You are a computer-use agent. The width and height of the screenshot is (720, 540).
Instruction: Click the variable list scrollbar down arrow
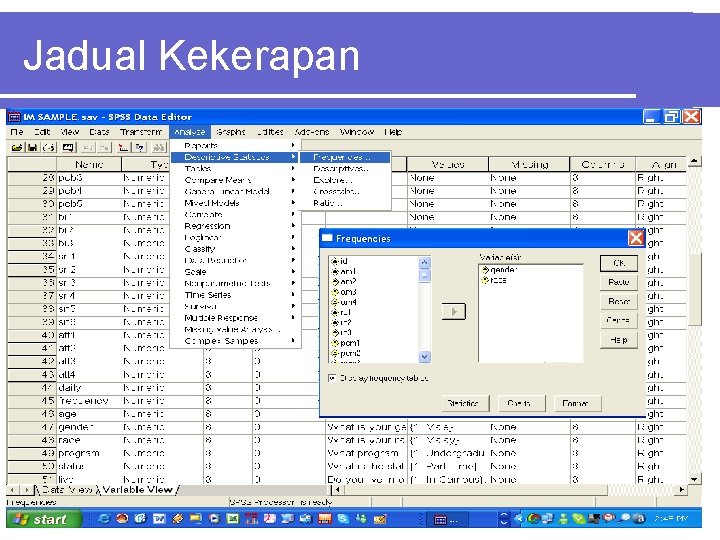click(425, 356)
